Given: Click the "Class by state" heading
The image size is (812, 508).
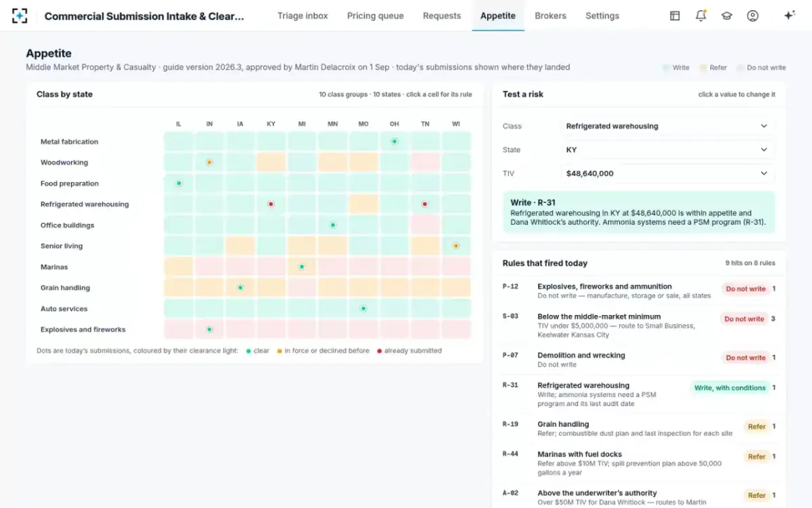Looking at the screenshot, I should [x=64, y=94].
